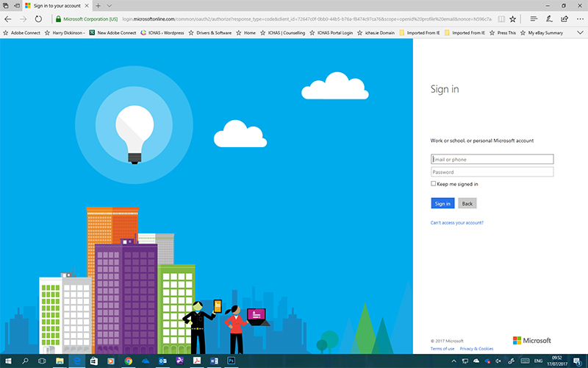
Task: Select the Sign in to your account tab
Action: [x=55, y=5]
